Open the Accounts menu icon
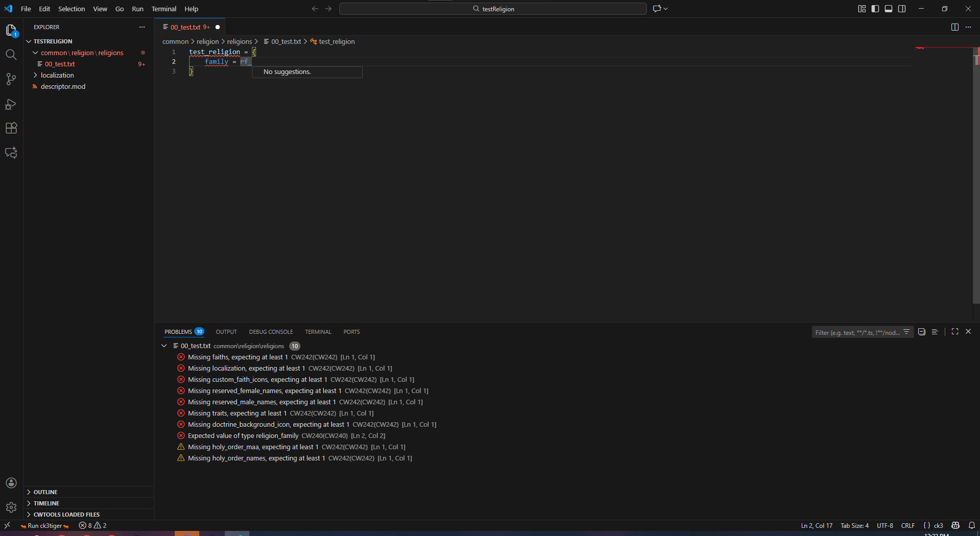Viewport: 980px width, 536px height. (11, 483)
